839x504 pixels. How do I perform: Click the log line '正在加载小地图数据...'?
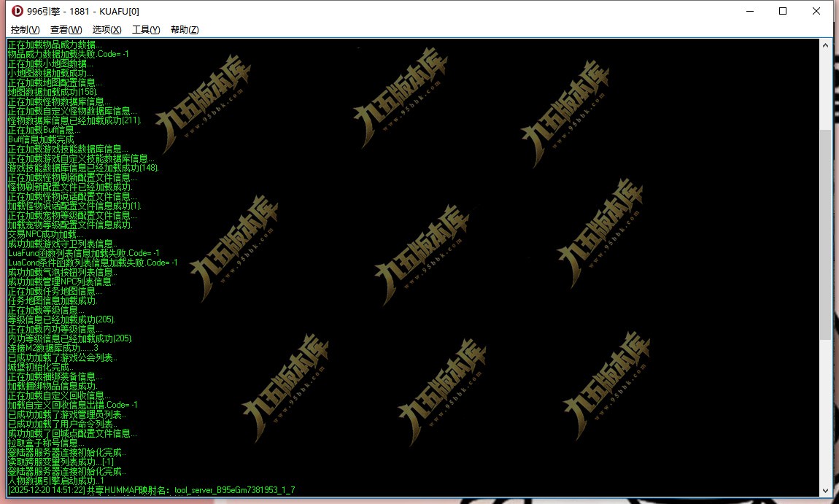click(x=50, y=63)
